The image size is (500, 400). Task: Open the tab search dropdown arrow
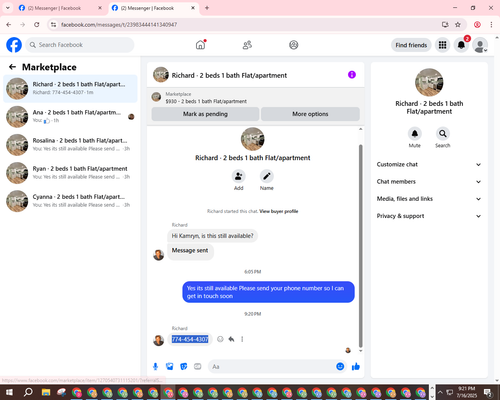click(8, 8)
